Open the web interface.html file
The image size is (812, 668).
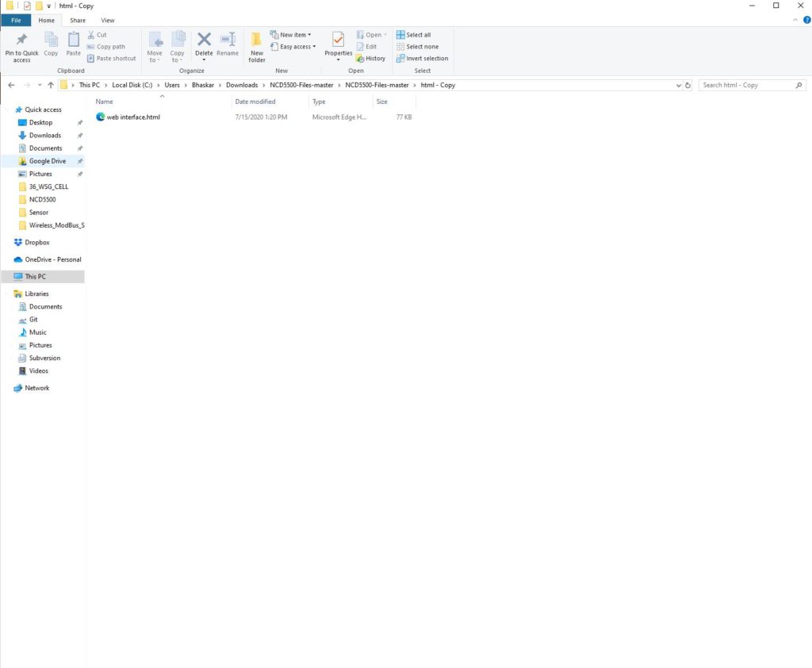[x=133, y=117]
